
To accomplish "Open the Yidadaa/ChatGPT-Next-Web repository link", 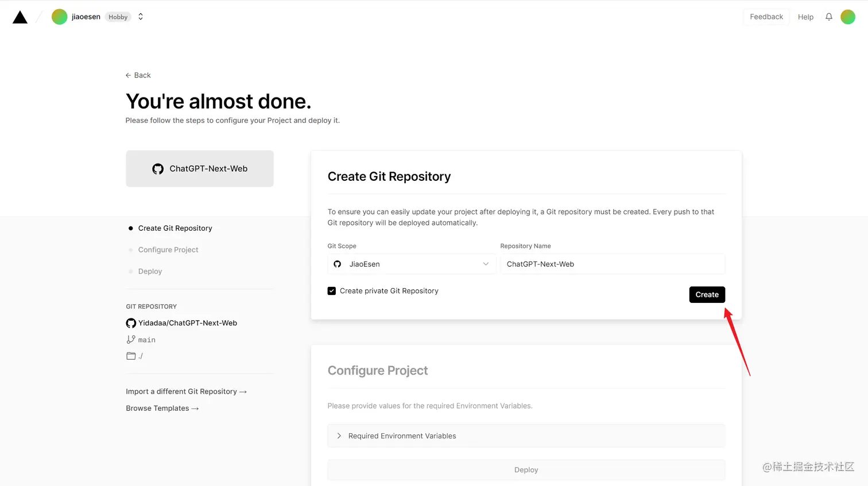I will (x=187, y=323).
